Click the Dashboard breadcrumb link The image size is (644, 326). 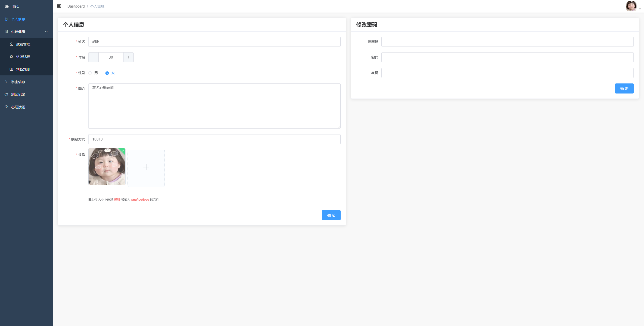(76, 6)
